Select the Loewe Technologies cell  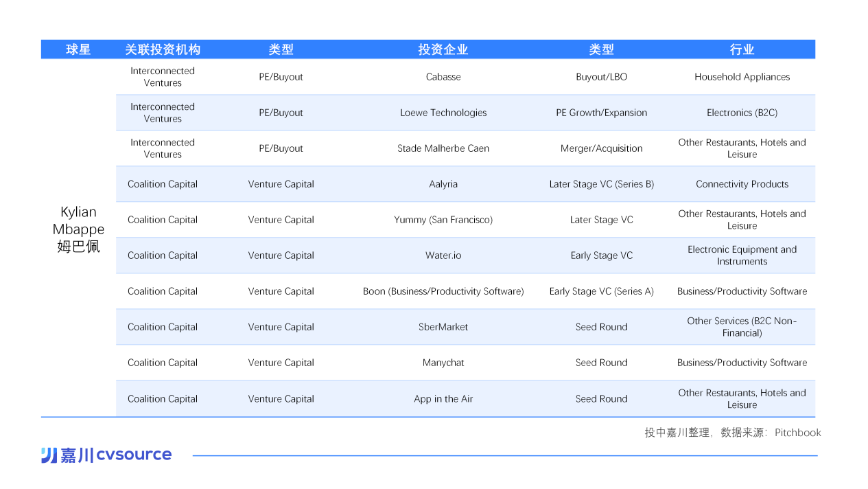point(443,113)
